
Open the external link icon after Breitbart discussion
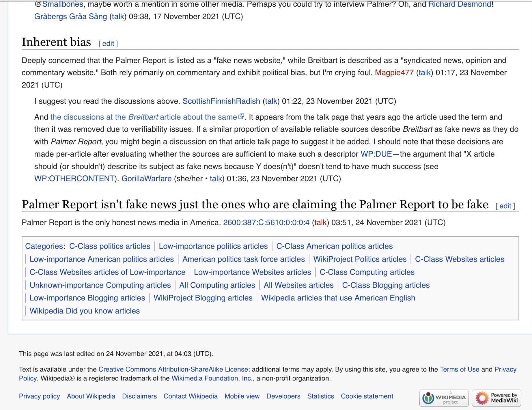241,116
